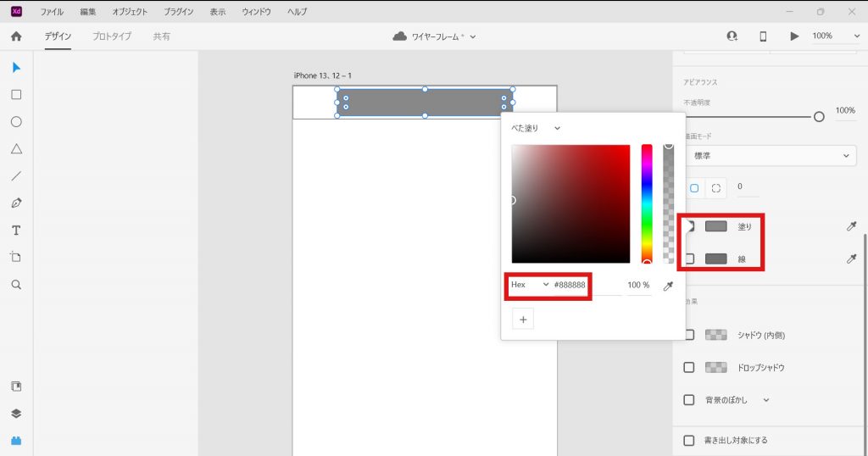Click the rainbow hue slider
The image size is (868, 456).
point(647,204)
